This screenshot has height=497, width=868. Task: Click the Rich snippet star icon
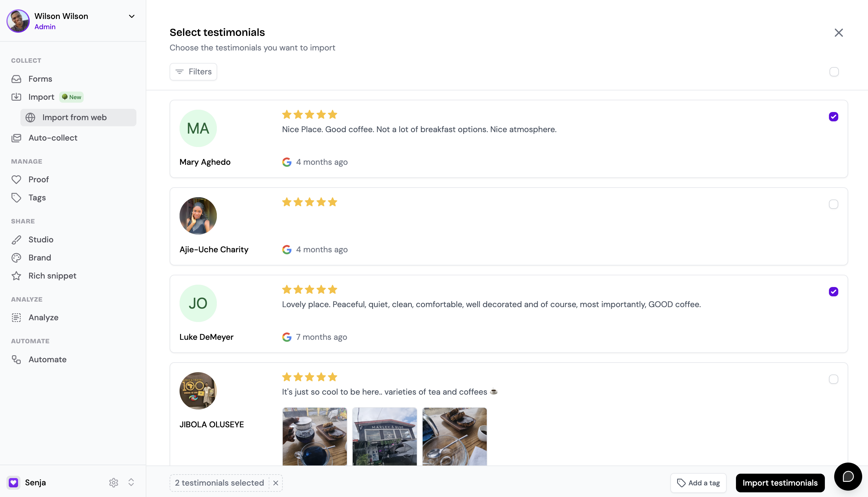(16, 276)
